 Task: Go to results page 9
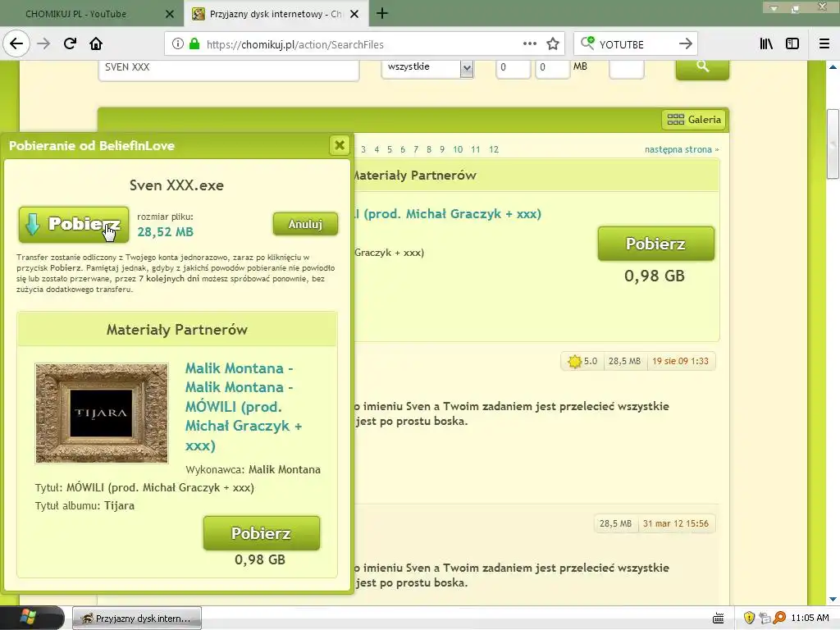(442, 149)
